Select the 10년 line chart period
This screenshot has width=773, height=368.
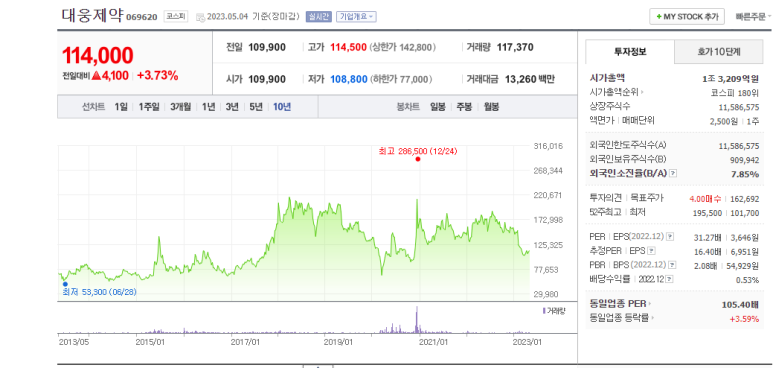282,107
